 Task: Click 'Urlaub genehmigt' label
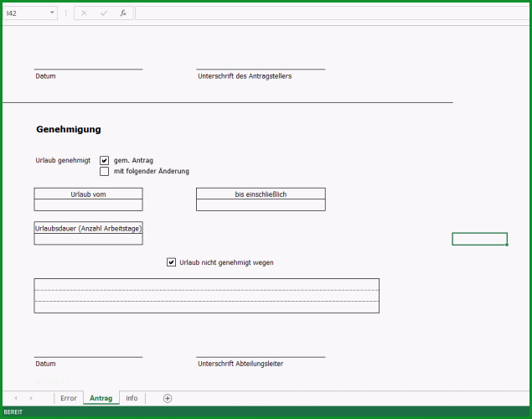(x=63, y=160)
